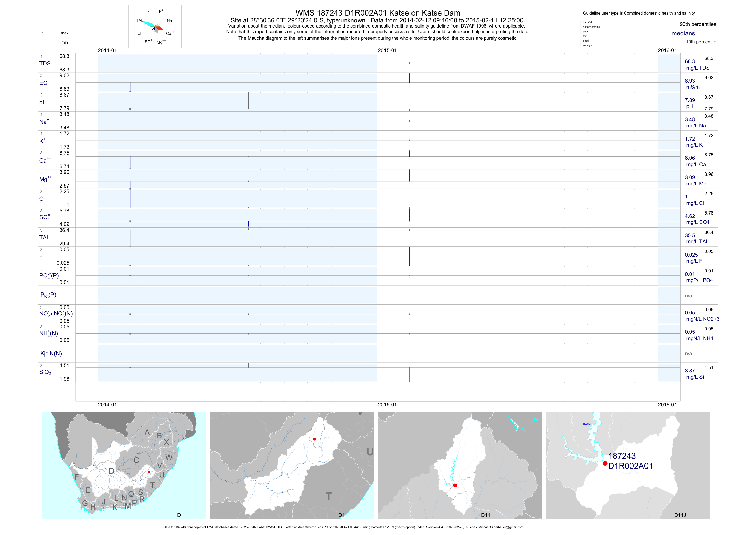Open the South Africa drainage regions map
Screen dimensions: 756x535
124,465
